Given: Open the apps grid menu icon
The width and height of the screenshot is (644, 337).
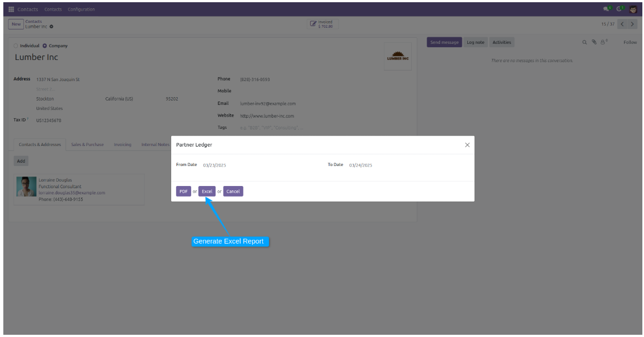Looking at the screenshot, I should point(11,9).
